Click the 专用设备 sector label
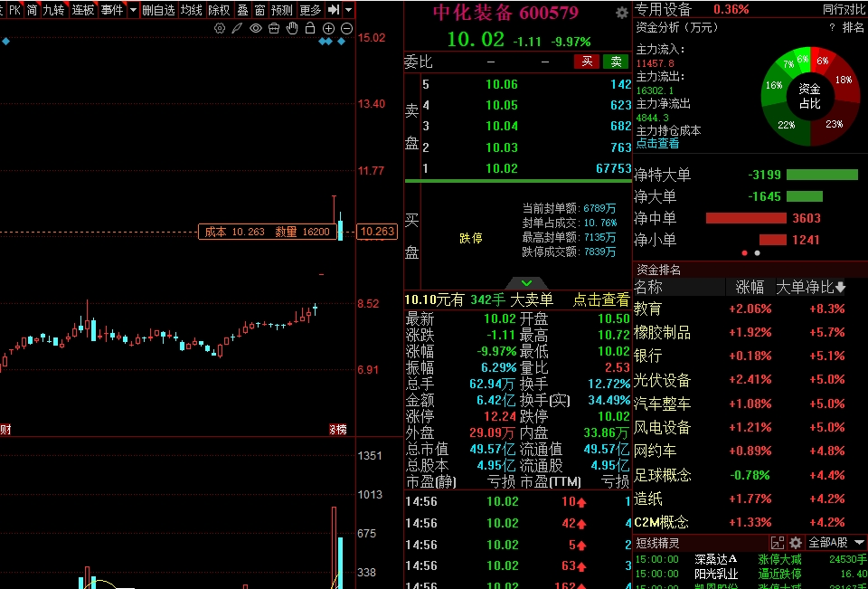 click(663, 9)
